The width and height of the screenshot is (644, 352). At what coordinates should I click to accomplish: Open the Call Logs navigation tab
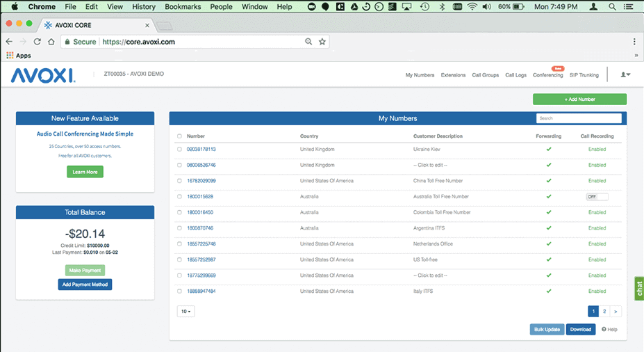pos(515,75)
